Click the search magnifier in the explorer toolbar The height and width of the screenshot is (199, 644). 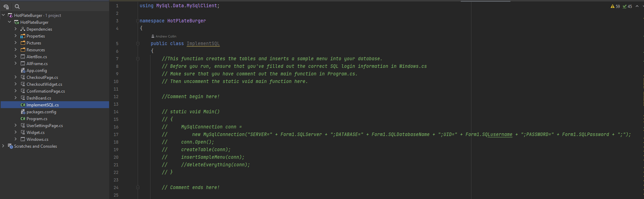17,7
